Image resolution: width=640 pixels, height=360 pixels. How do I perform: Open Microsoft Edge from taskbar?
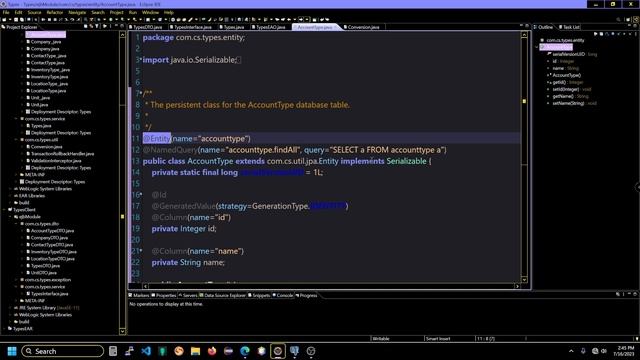pyautogui.click(x=244, y=351)
